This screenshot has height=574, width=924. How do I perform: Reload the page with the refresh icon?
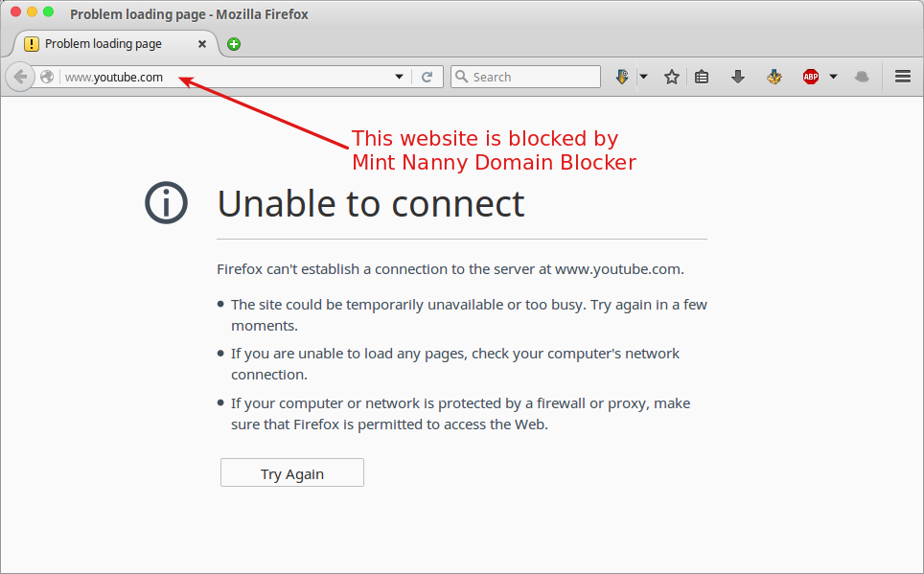click(x=427, y=77)
